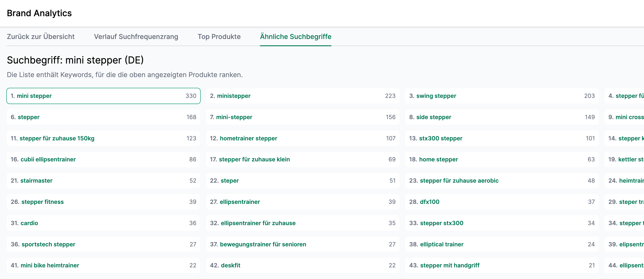Switch to the Top Produkte tab
Viewport: 644px width, 279px height.
pyautogui.click(x=219, y=37)
